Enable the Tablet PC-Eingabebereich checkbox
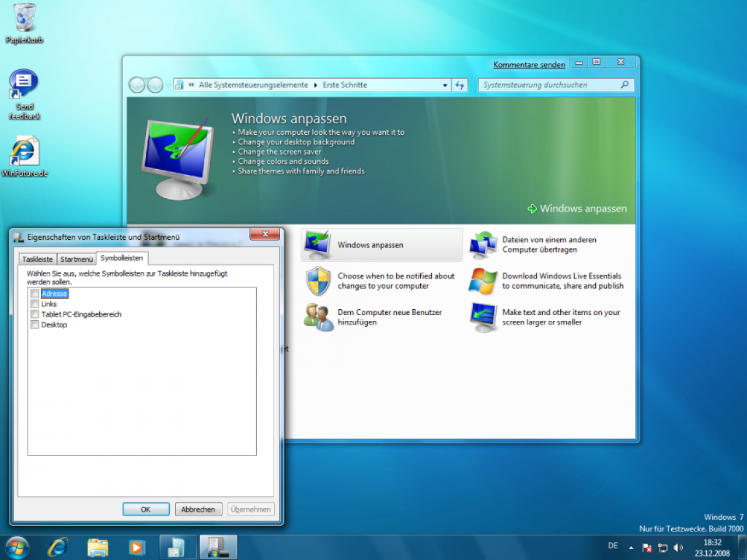This screenshot has width=747, height=560. tap(35, 314)
